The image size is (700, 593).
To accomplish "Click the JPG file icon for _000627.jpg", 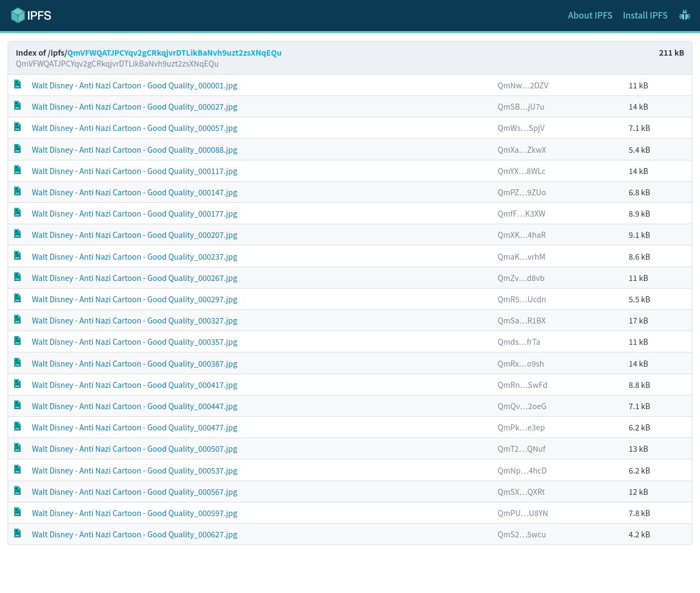I will point(17,534).
